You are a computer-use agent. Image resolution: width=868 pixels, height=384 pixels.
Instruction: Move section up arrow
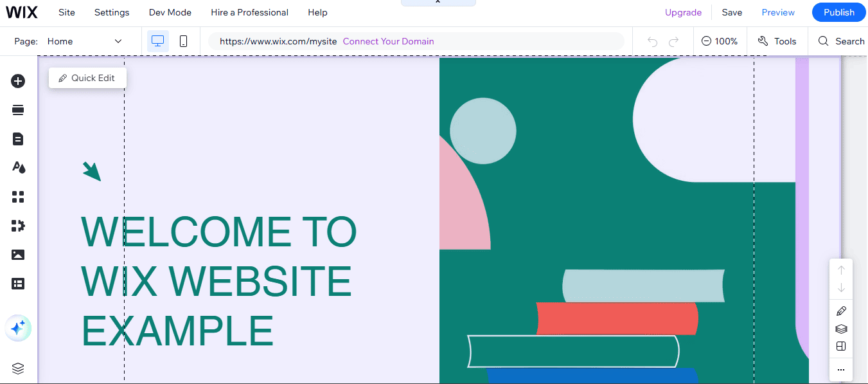pyautogui.click(x=841, y=270)
